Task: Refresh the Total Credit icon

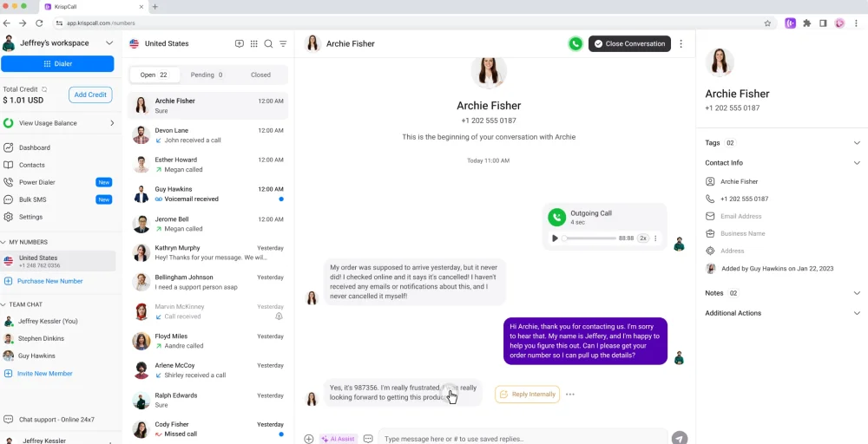Action: pyautogui.click(x=44, y=89)
